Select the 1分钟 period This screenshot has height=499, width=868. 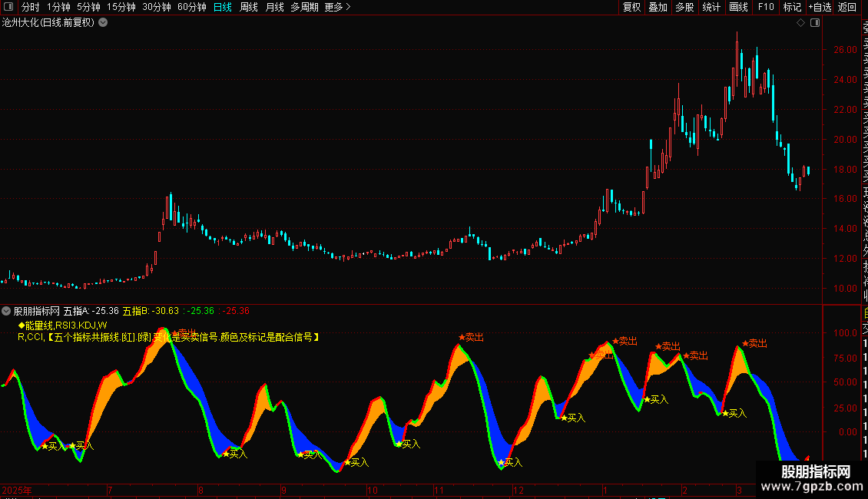(x=58, y=7)
